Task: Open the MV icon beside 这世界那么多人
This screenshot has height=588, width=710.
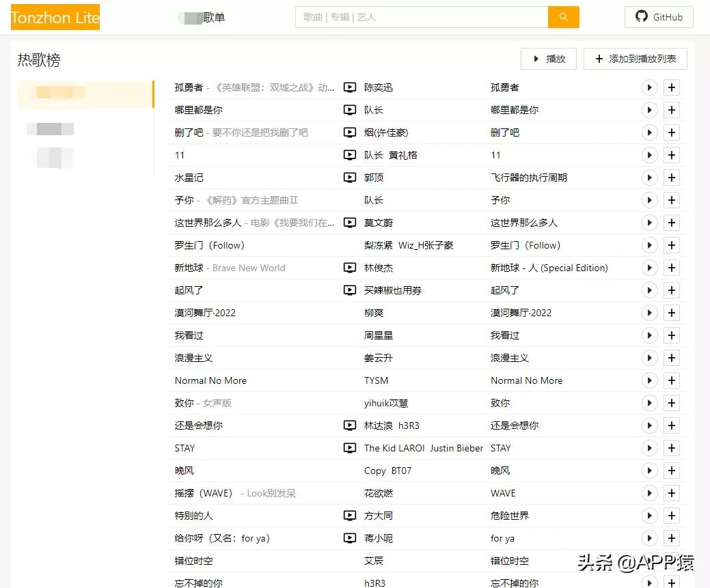Action: click(350, 223)
